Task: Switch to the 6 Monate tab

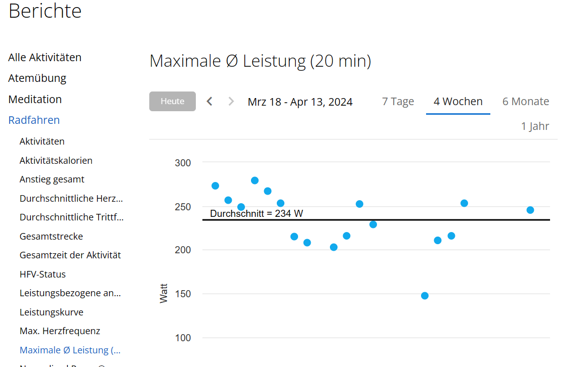Action: [x=525, y=102]
